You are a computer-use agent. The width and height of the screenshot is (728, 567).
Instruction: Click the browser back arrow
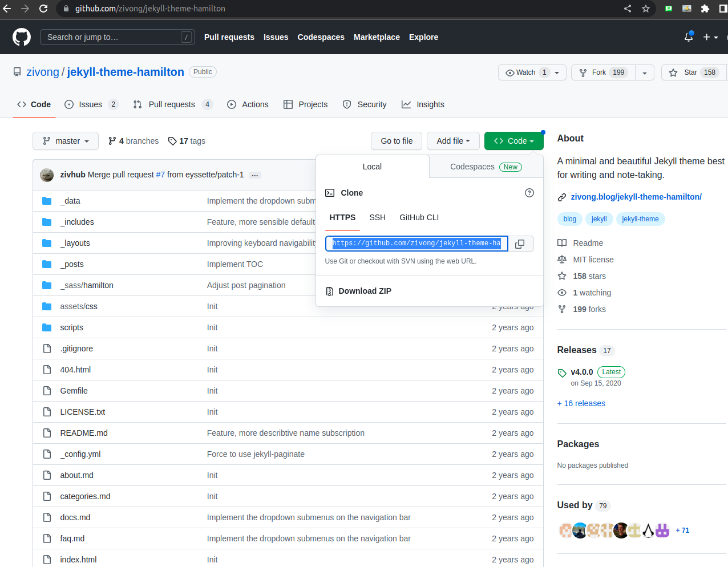click(x=7, y=9)
